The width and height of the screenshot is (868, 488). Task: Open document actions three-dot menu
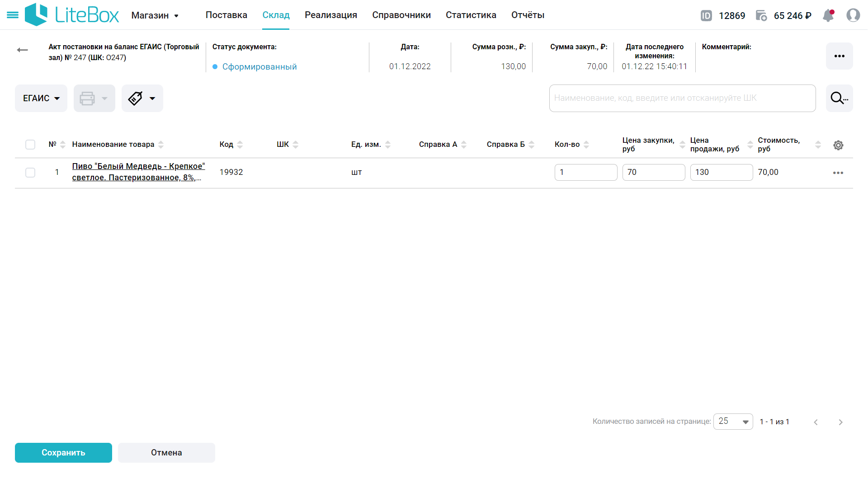[840, 56]
